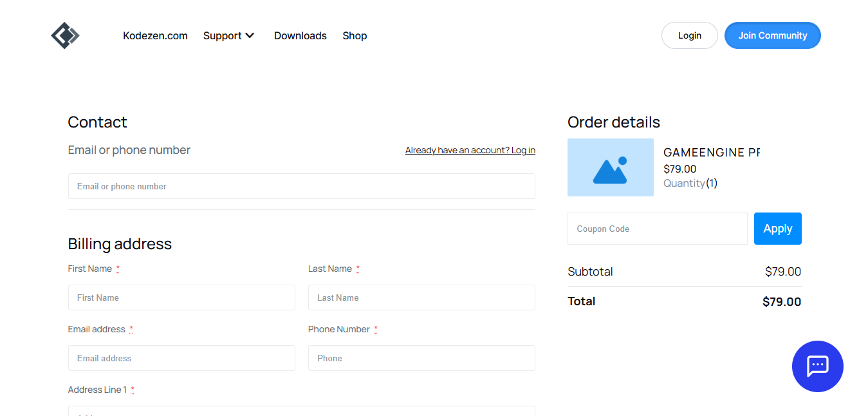The image size is (868, 416).
Task: Apply the entered coupon code
Action: [777, 229]
